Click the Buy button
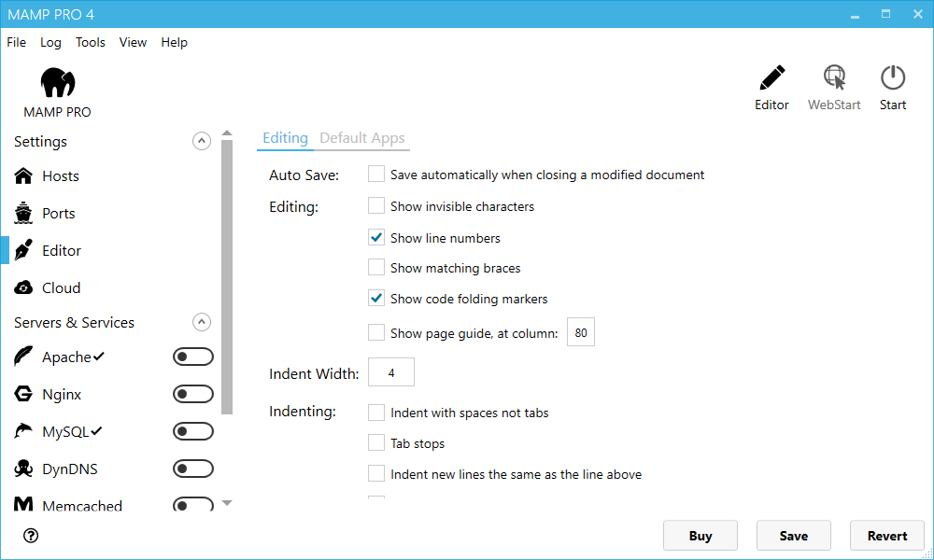 (700, 536)
